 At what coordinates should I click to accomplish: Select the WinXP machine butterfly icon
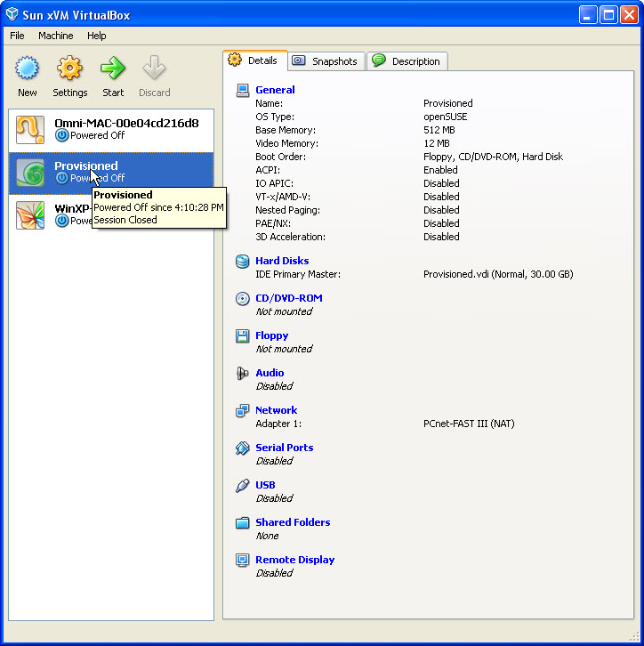pos(30,215)
